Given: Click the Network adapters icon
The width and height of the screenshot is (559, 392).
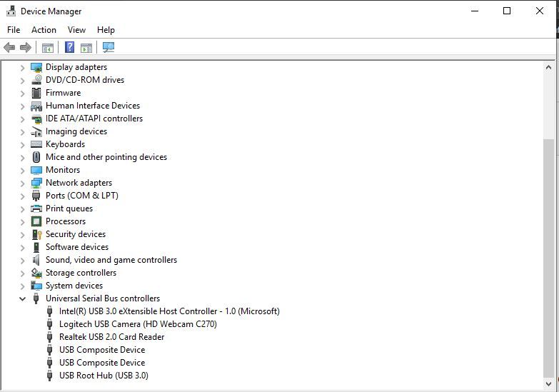Looking at the screenshot, I should (x=36, y=183).
